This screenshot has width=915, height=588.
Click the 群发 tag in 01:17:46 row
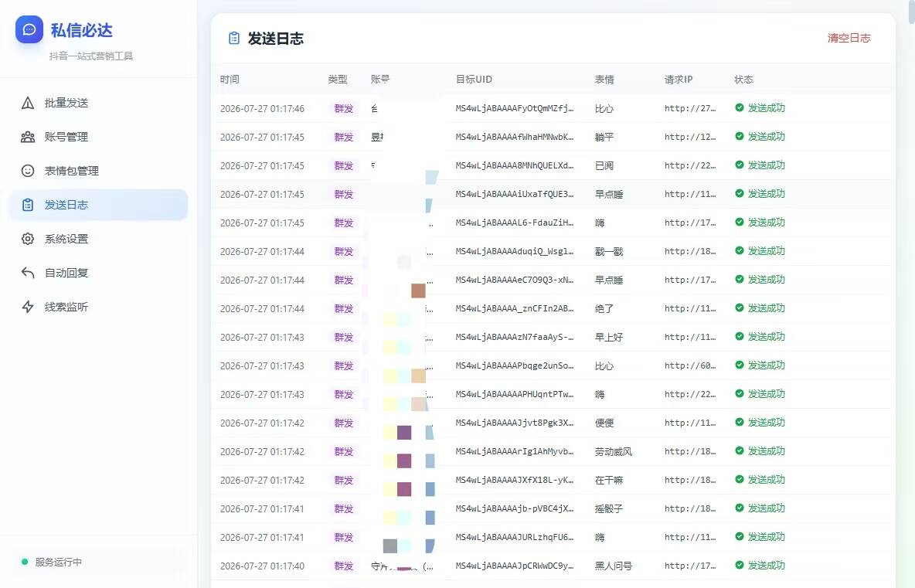(x=344, y=108)
